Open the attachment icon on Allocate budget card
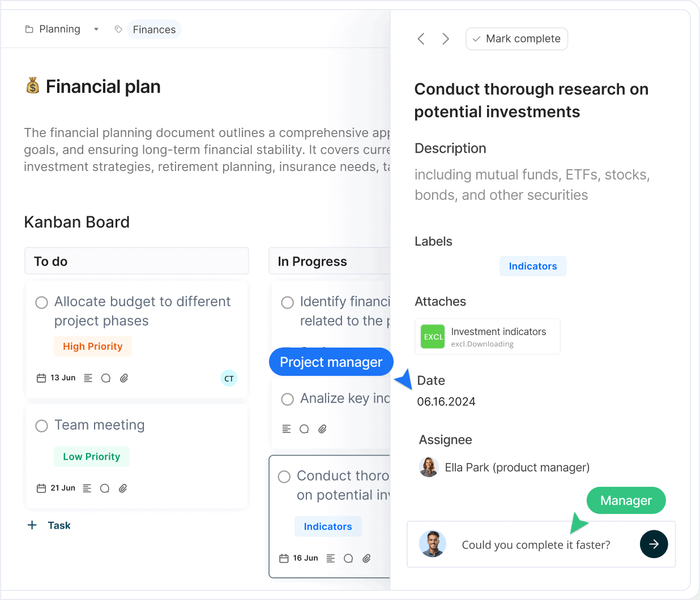Viewport: 700px width, 600px height. (124, 378)
